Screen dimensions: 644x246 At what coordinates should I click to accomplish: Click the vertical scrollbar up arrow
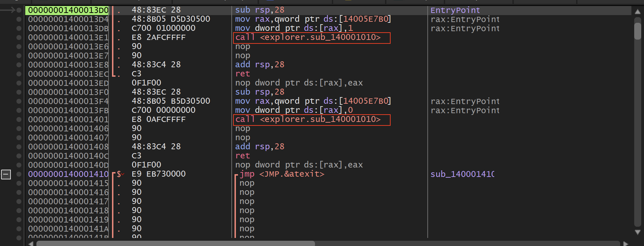coord(637,12)
